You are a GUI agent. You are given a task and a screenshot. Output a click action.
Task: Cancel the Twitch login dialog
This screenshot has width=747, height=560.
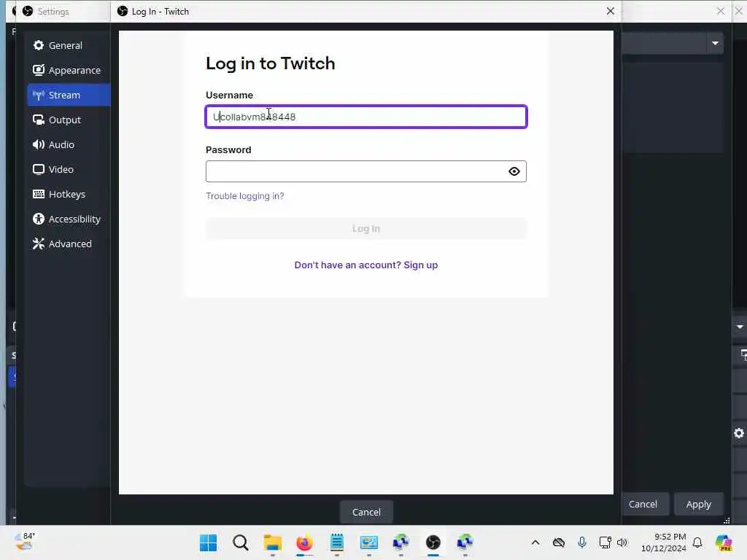click(x=366, y=512)
